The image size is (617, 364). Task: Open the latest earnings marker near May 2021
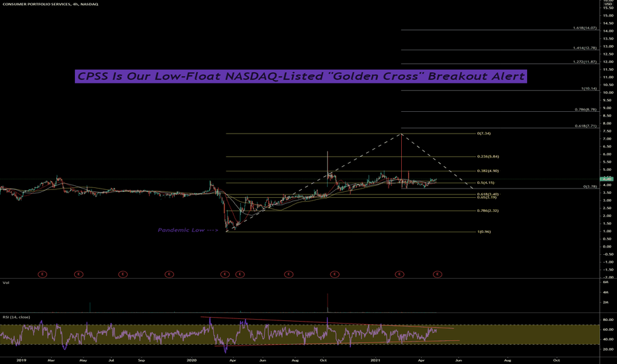[x=438, y=274]
